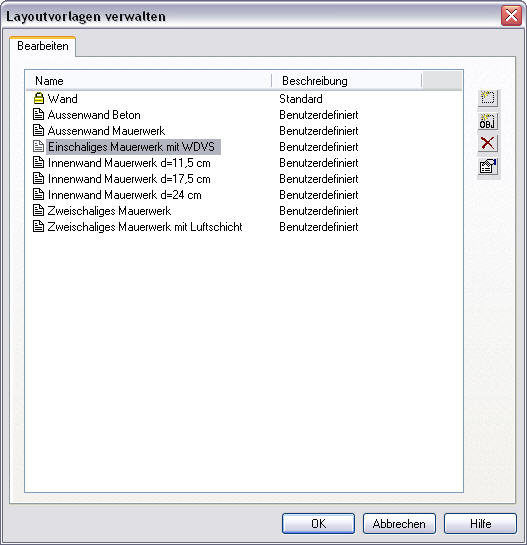Click the document icon of Zweischaliges Mauerwerk
Image resolution: width=527 pixels, height=545 pixels.
point(39,210)
